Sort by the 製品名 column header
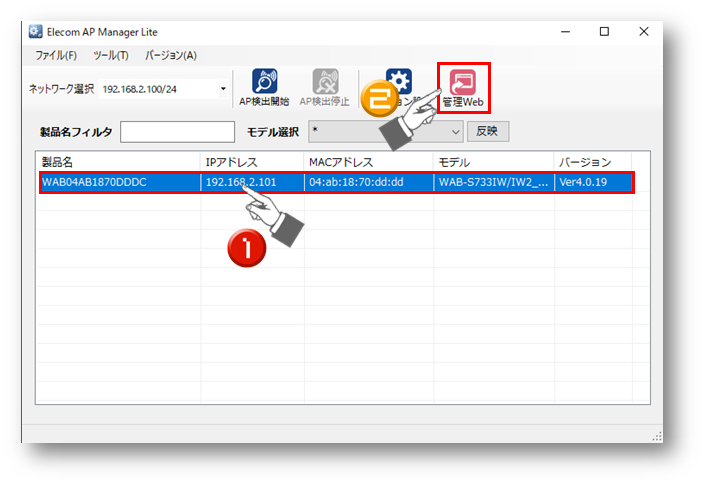The height and width of the screenshot is (485, 705). pyautogui.click(x=118, y=162)
